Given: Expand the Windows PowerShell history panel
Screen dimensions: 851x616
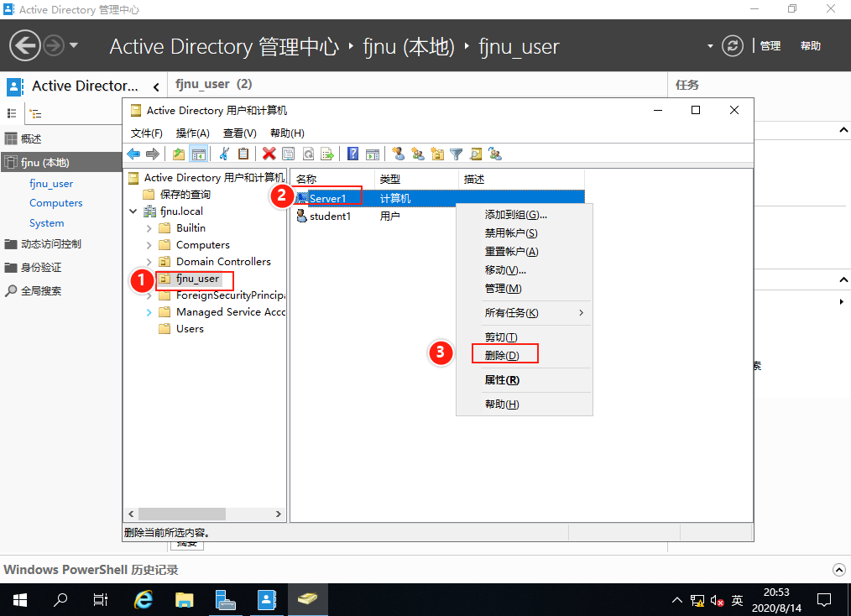Looking at the screenshot, I should [x=839, y=570].
